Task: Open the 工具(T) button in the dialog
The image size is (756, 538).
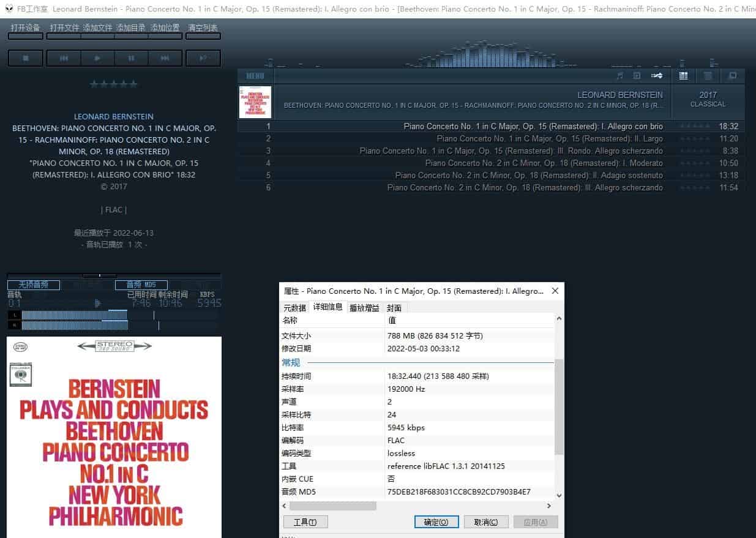Action: (x=305, y=522)
